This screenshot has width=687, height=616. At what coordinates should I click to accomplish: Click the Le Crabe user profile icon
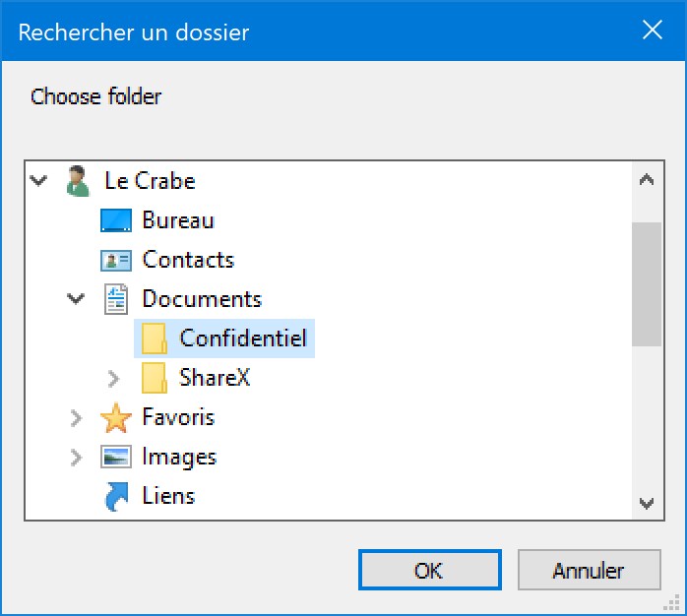click(78, 181)
